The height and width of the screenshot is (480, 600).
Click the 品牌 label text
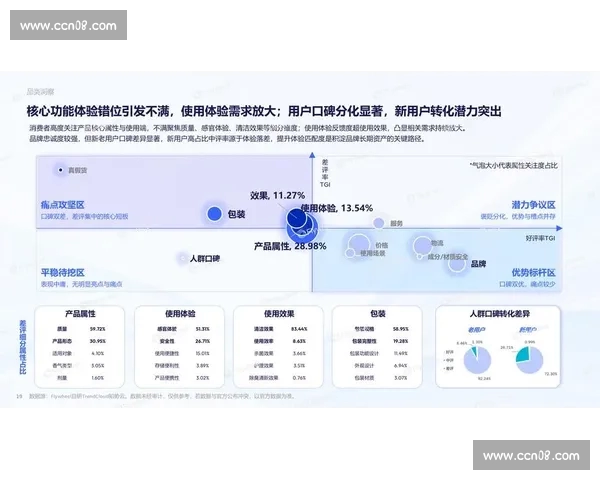[x=478, y=263]
